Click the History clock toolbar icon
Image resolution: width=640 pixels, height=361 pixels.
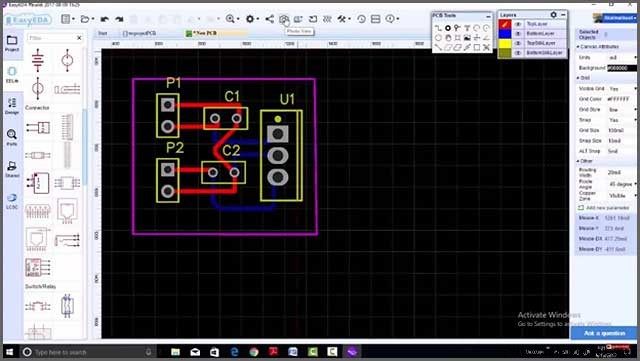click(x=361, y=19)
